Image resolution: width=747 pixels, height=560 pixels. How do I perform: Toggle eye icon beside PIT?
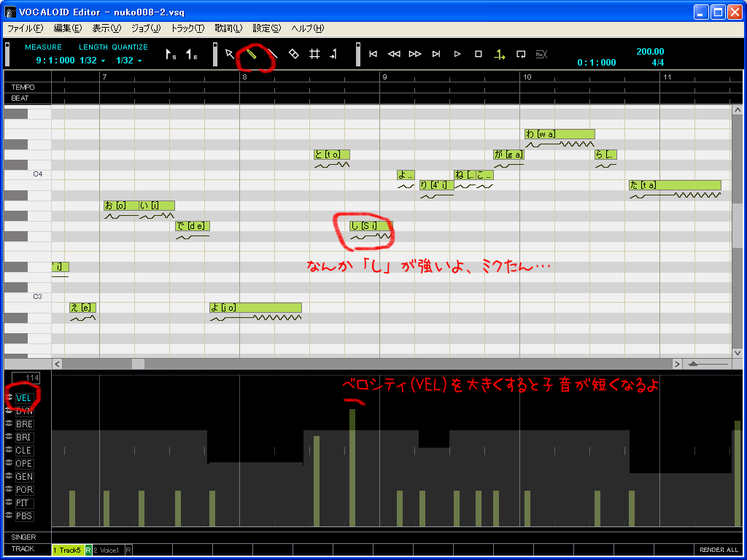(x=9, y=502)
